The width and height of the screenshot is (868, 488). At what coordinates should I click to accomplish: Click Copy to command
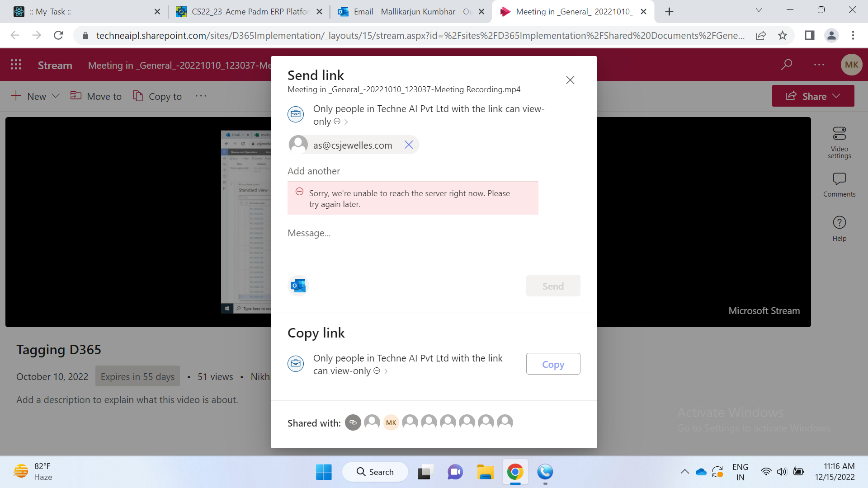point(157,96)
